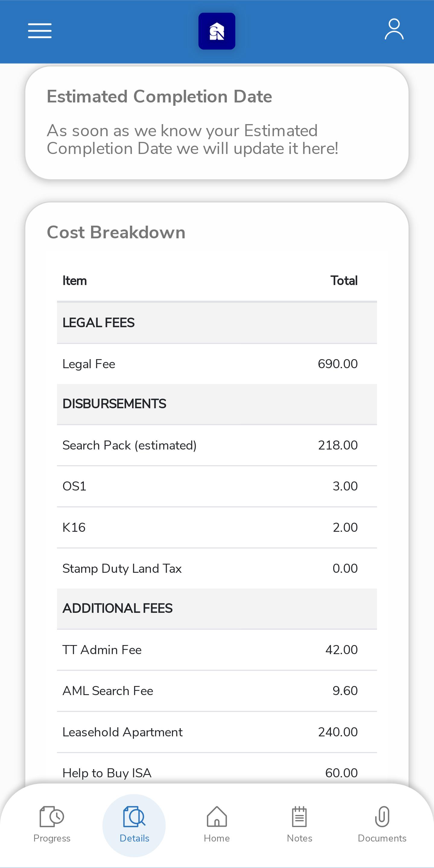Tap the DISBURSEMENTS section header
434x868 pixels.
217,404
